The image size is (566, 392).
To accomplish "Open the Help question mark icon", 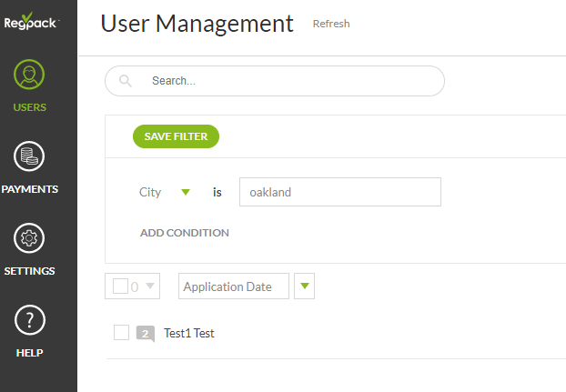I will (30, 319).
